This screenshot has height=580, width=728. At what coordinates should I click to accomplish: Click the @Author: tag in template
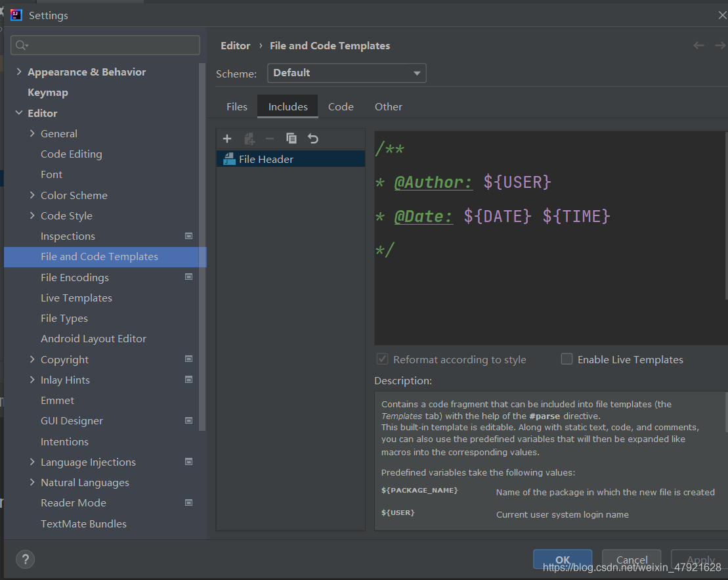click(x=433, y=182)
